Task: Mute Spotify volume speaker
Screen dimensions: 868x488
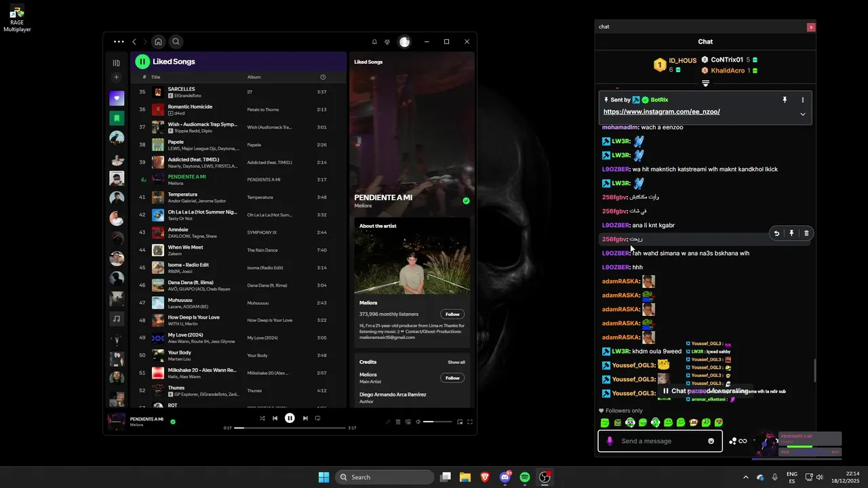Action: (x=418, y=422)
